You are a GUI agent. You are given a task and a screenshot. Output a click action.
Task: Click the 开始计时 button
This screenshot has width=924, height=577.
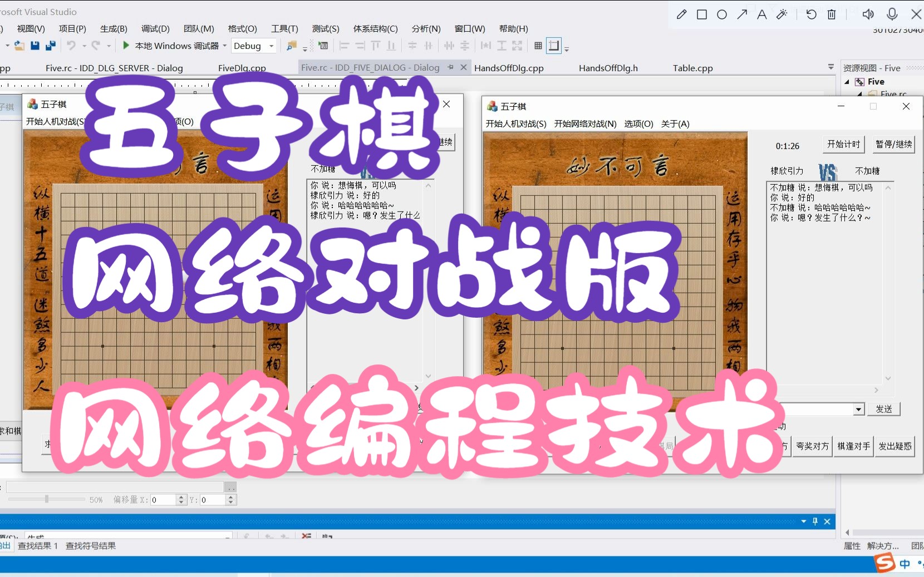coord(843,144)
